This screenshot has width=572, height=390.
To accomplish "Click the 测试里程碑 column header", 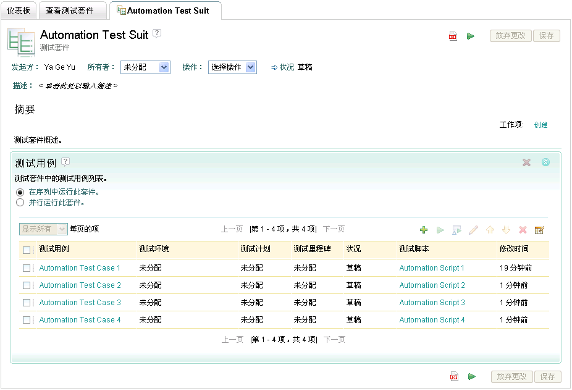I will [x=312, y=249].
